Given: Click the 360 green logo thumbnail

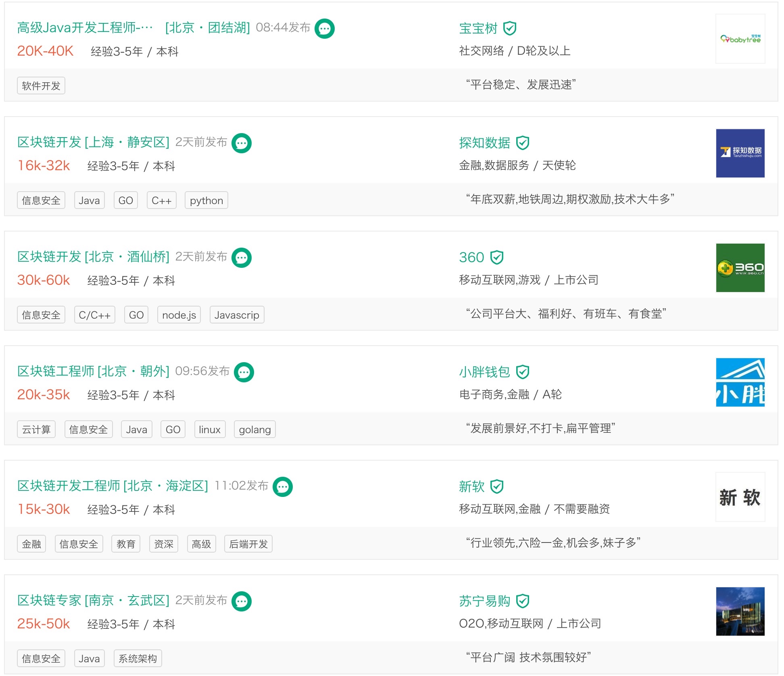Looking at the screenshot, I should pyautogui.click(x=740, y=268).
